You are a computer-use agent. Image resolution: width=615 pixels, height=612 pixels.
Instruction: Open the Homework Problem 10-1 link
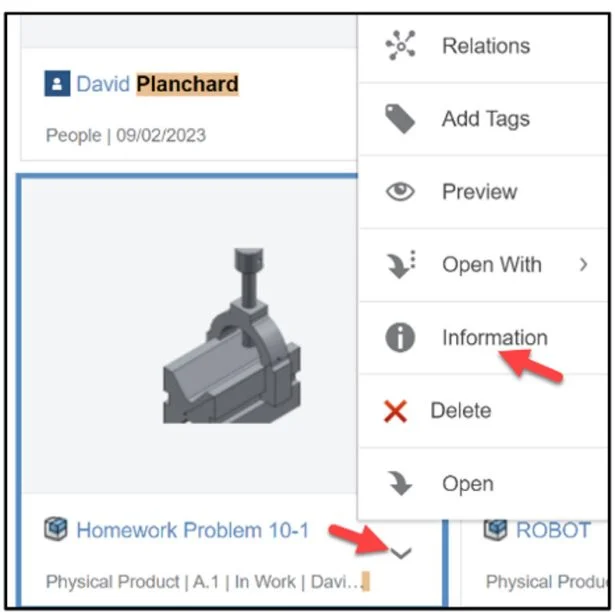pyautogui.click(x=193, y=530)
